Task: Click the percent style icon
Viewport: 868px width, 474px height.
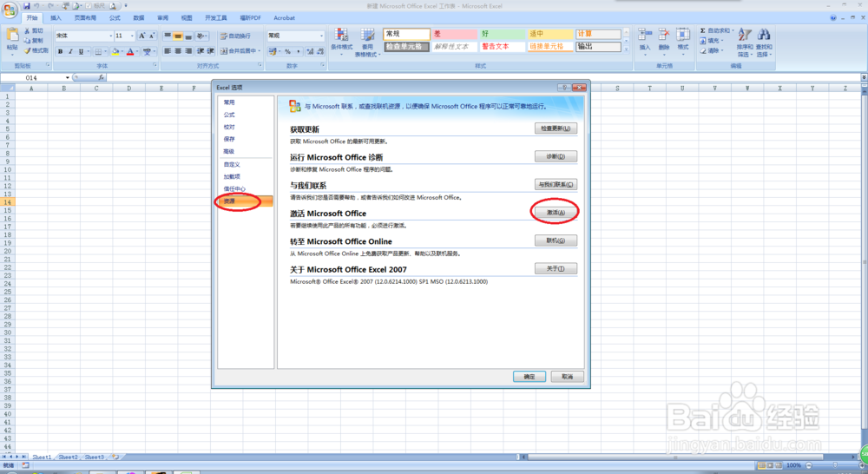Action: pos(287,51)
